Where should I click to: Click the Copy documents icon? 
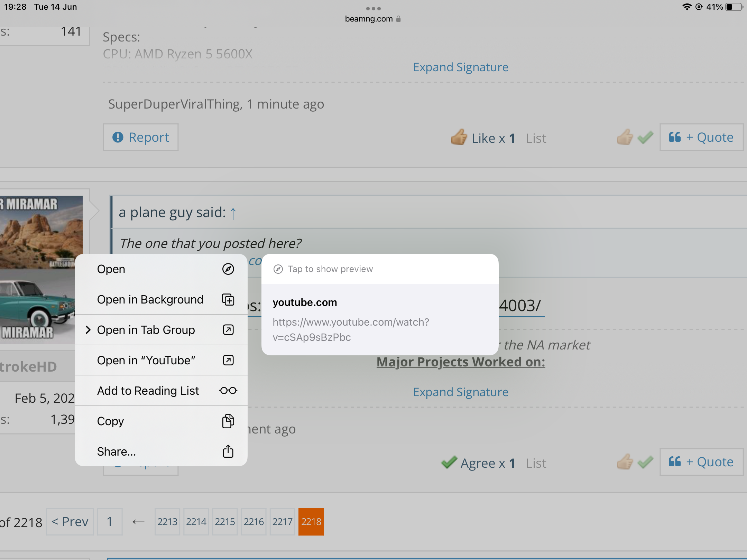pyautogui.click(x=228, y=421)
